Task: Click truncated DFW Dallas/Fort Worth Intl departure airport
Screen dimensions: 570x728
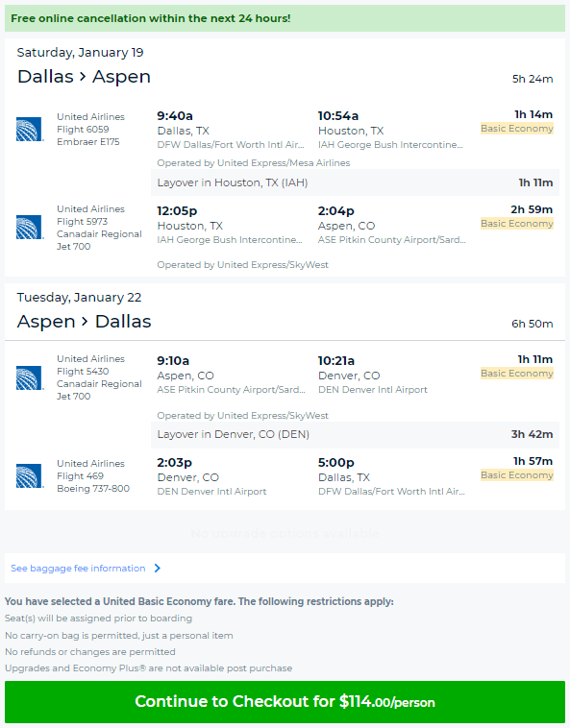Action: click(x=231, y=145)
